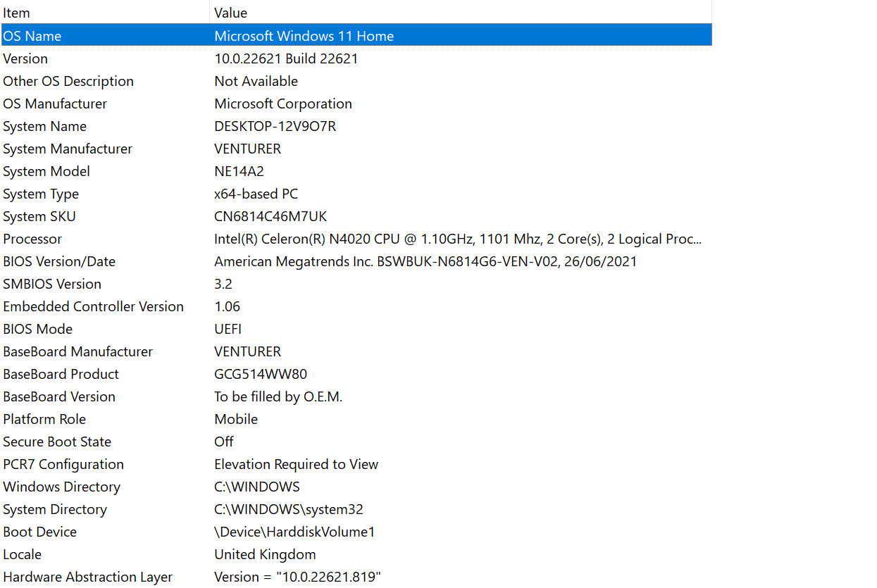Click the value 10.0.22621 Build 22621
This screenshot has width=877, height=588.
[286, 58]
